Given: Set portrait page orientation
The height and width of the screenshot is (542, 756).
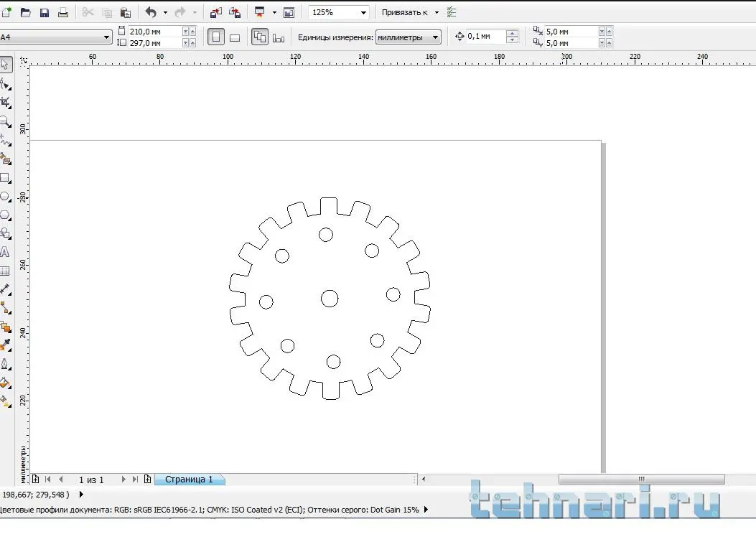Looking at the screenshot, I should point(216,37).
